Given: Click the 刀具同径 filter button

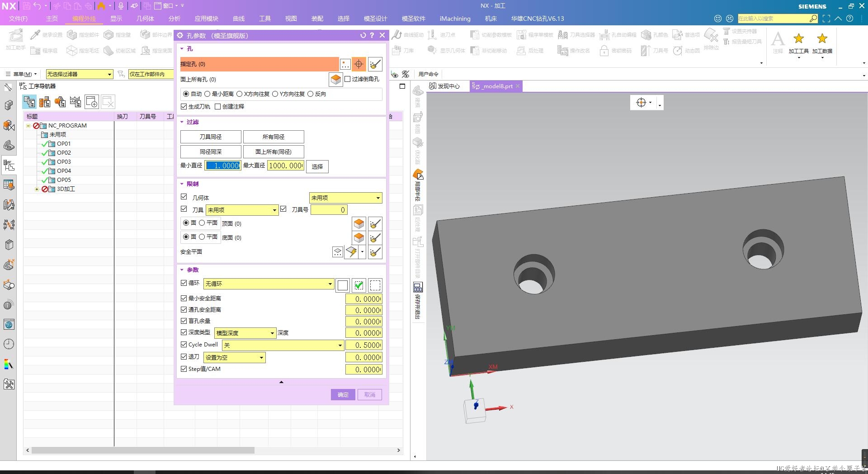Looking at the screenshot, I should 211,137.
